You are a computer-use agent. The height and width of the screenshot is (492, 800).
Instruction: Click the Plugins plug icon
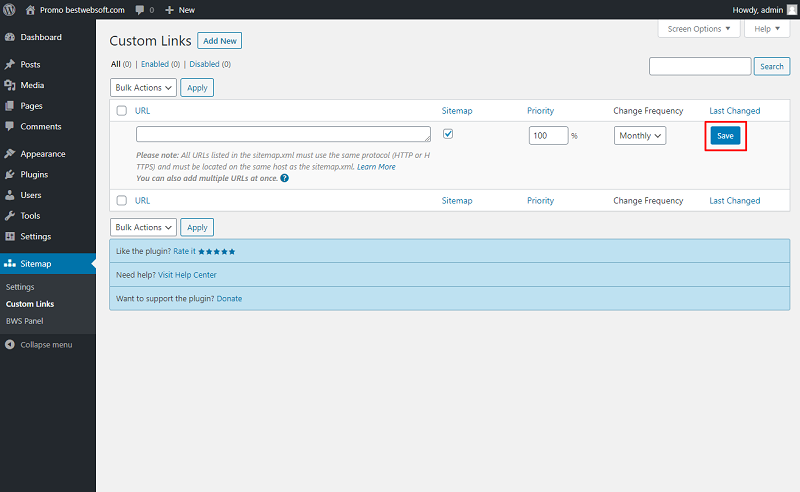pyautogui.click(x=10, y=175)
